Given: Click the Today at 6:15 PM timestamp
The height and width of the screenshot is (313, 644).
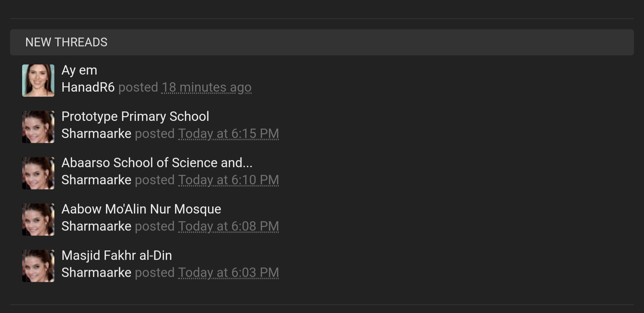Looking at the screenshot, I should tap(228, 134).
